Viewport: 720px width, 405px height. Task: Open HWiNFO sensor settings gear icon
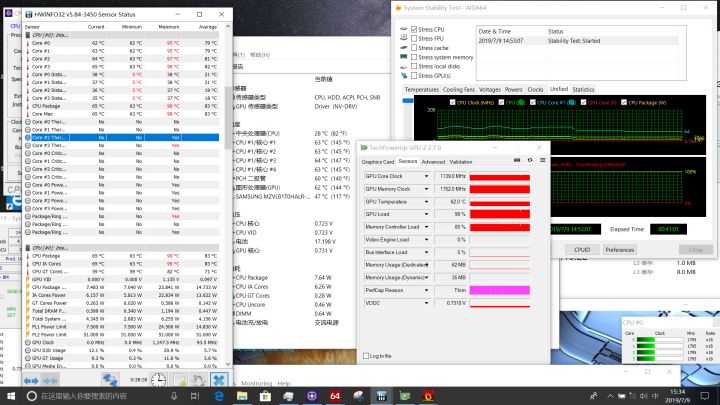pos(198,380)
